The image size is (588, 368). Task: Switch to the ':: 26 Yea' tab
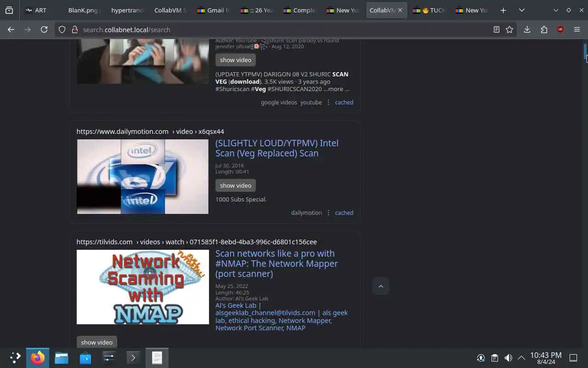[x=257, y=10]
